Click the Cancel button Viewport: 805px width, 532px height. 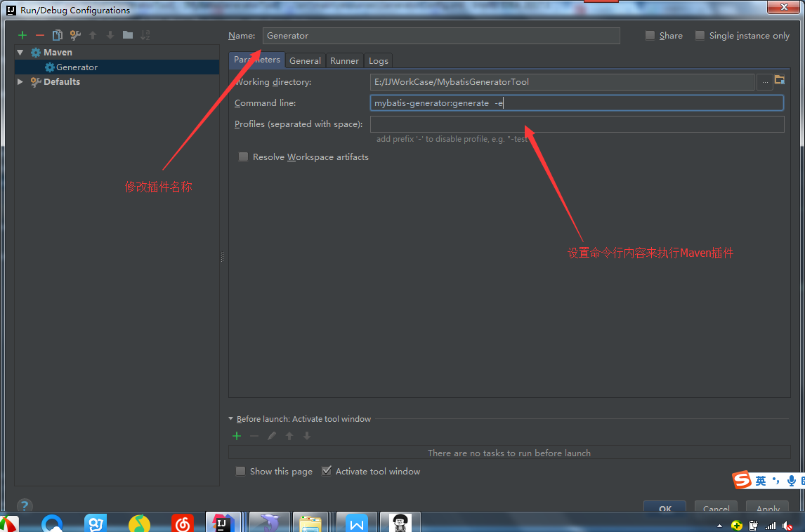[x=716, y=506]
